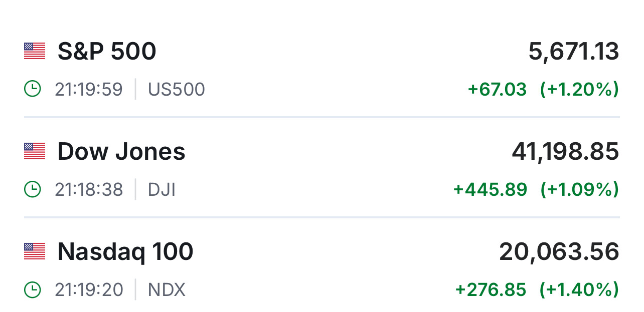Viewport: 644px width, 312px height.
Task: Click the NDX ticker symbol
Action: click(167, 290)
